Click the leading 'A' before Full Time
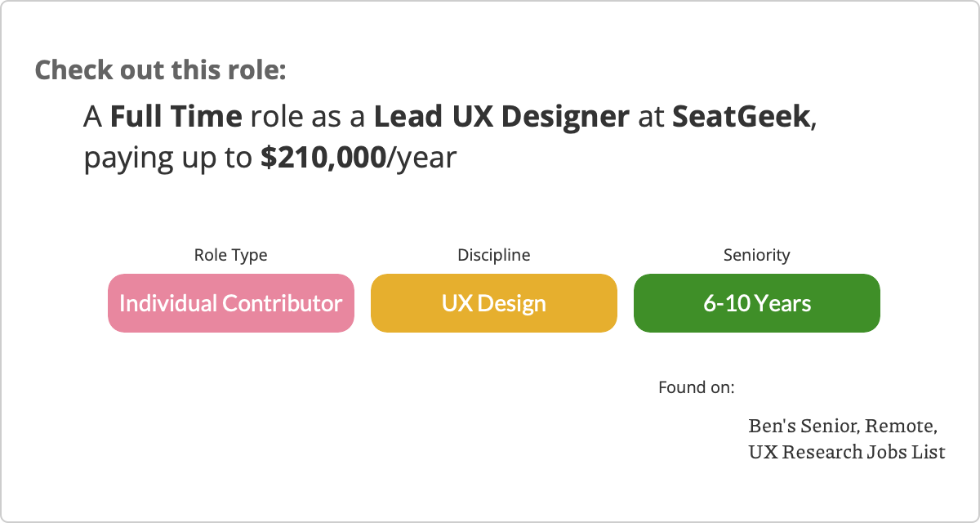The height and width of the screenshot is (523, 980). click(x=92, y=117)
